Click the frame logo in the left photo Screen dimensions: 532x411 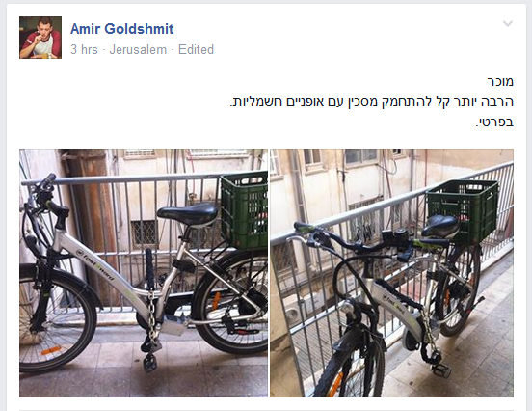96,265
